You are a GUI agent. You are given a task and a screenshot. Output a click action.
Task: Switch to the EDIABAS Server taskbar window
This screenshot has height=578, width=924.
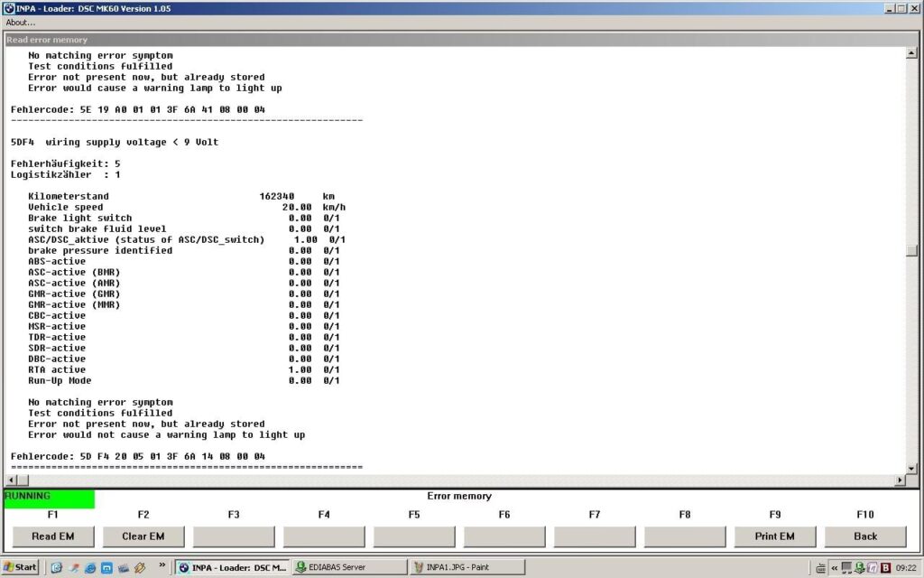pos(350,568)
